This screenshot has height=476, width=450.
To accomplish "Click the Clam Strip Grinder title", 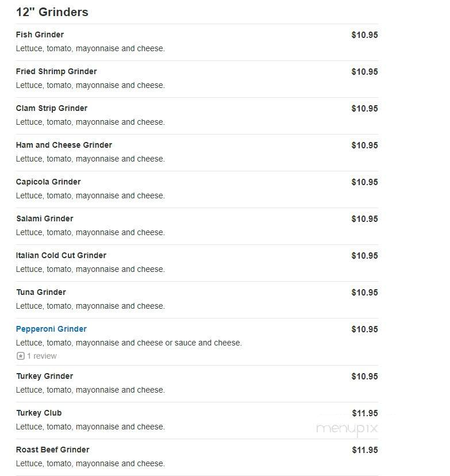I will 52,108.
